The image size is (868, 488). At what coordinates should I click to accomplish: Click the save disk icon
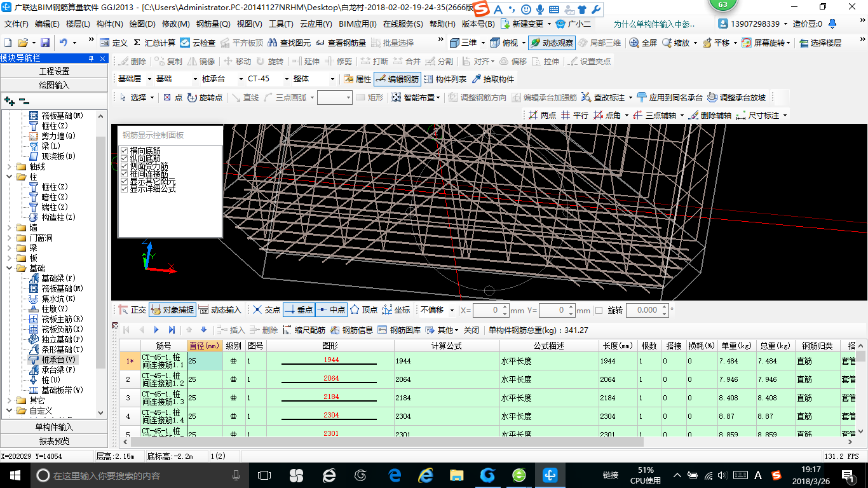coord(45,43)
